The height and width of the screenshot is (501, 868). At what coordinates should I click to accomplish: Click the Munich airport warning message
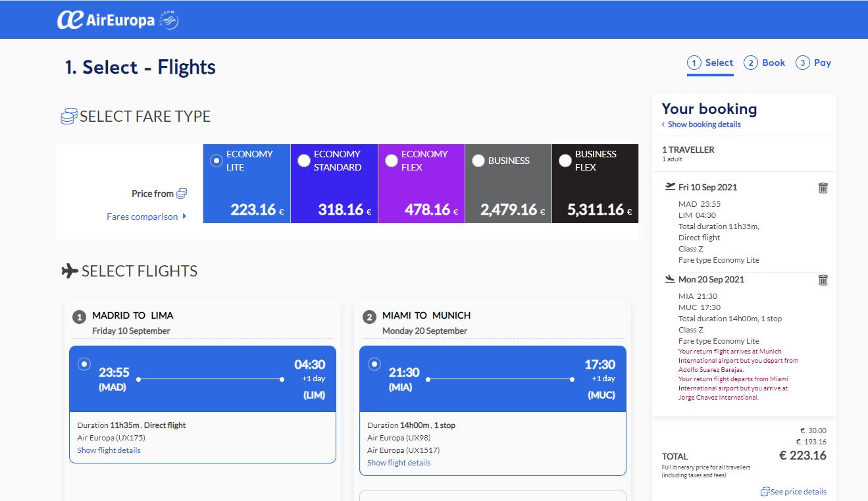click(x=738, y=361)
